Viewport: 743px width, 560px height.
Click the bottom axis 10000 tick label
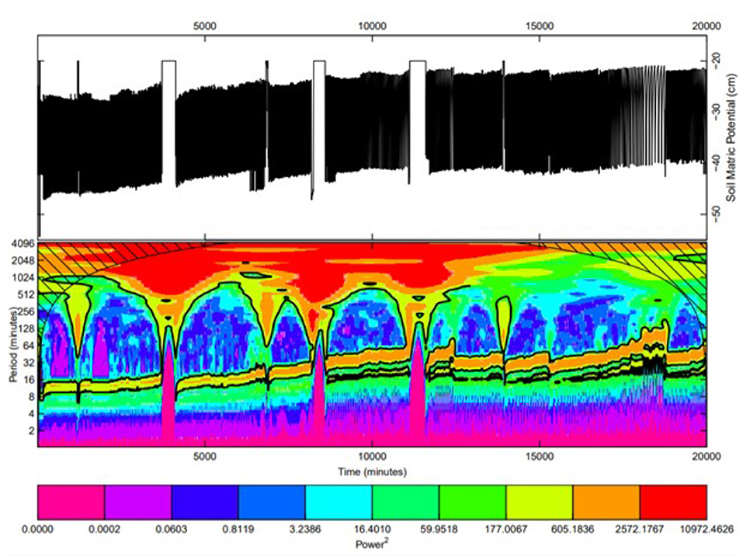coord(372,457)
